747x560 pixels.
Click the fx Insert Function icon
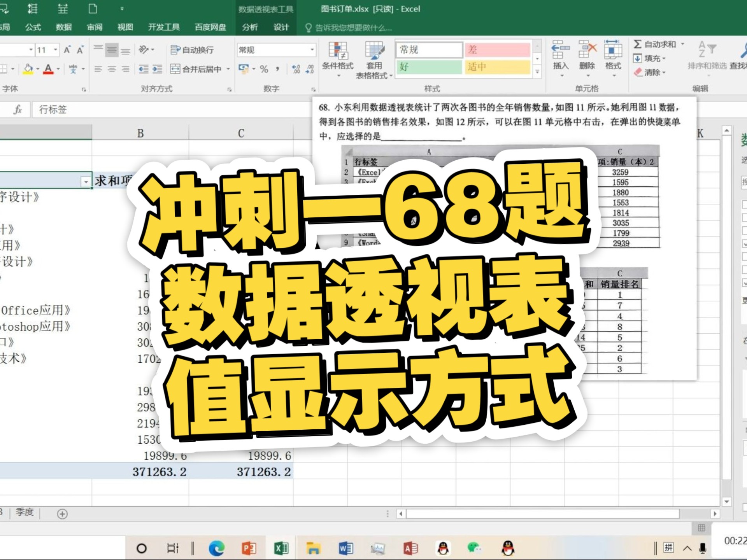click(x=17, y=110)
